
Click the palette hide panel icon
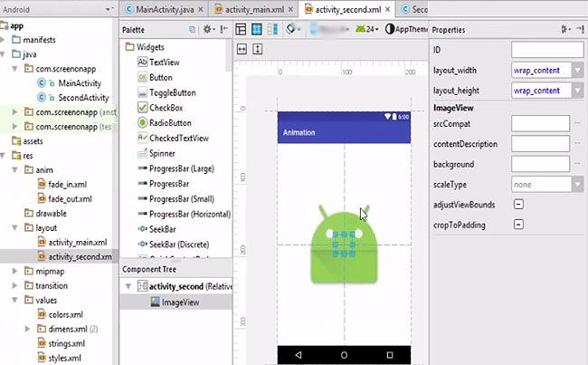[x=223, y=29]
